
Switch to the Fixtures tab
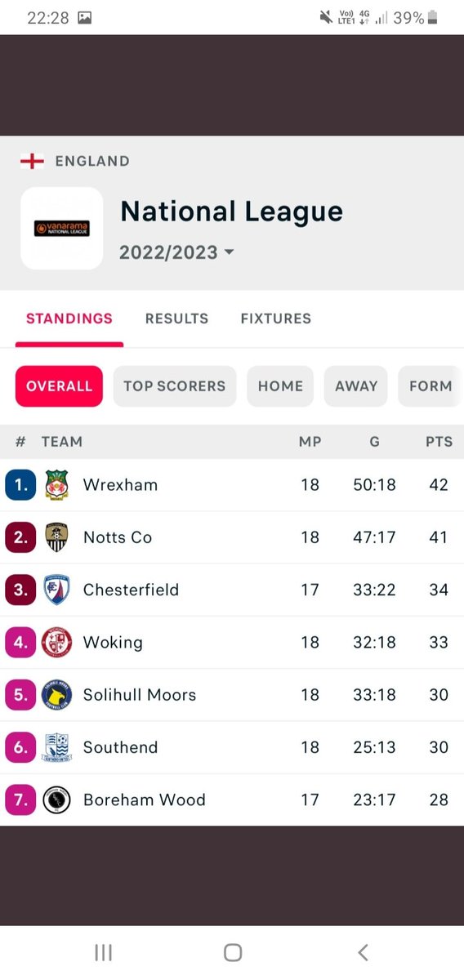[276, 318]
